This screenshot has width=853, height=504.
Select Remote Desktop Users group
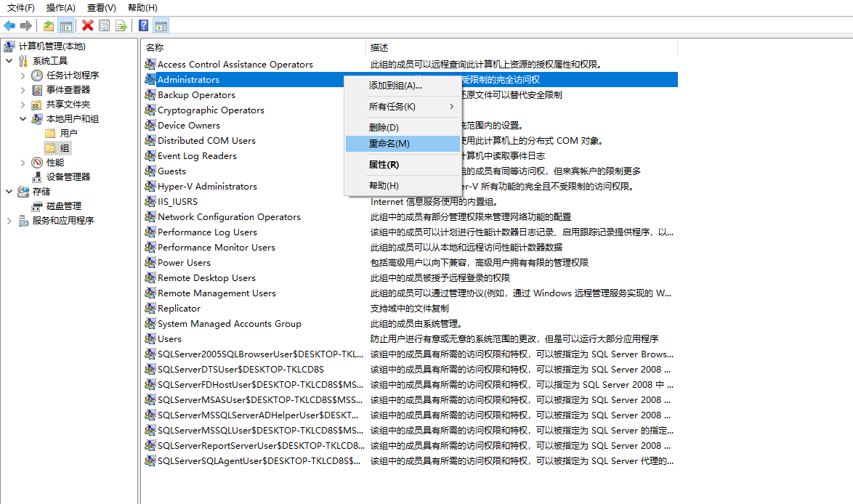tap(207, 278)
